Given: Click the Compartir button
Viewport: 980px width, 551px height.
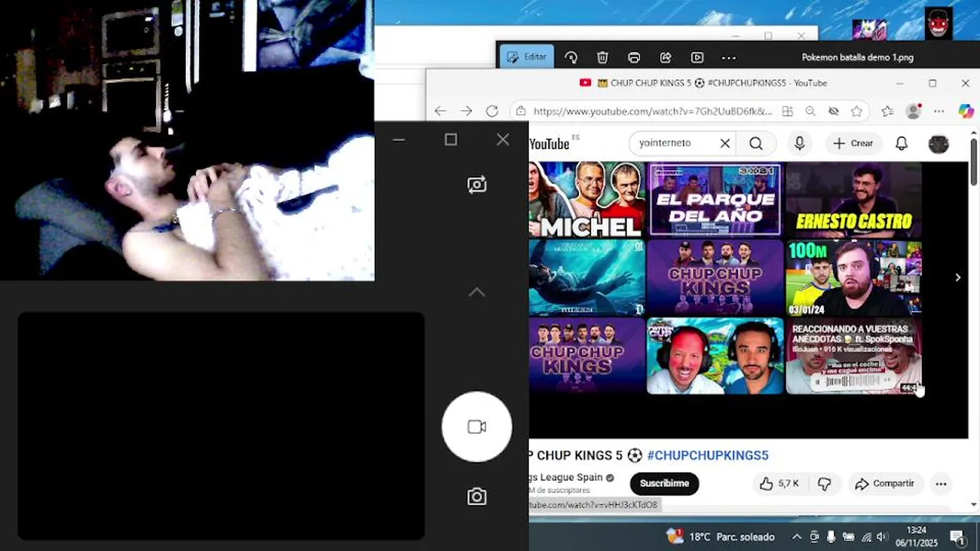Looking at the screenshot, I should tap(884, 484).
